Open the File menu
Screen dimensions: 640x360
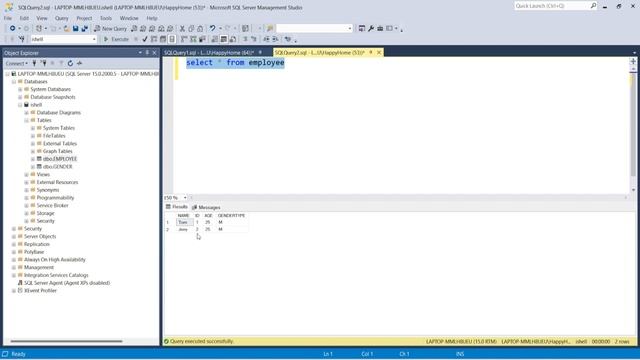click(x=8, y=18)
